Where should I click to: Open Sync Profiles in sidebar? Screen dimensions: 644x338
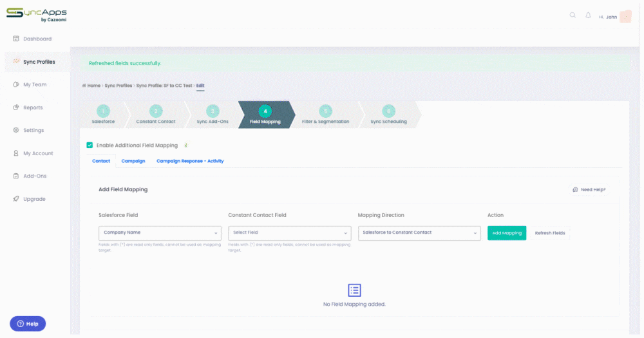[39, 62]
